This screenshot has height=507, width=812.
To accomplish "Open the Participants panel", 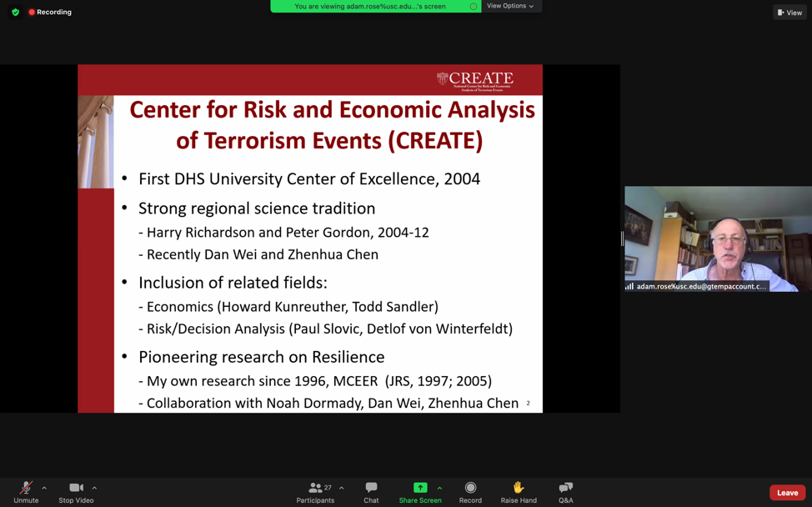I will 315,493.
